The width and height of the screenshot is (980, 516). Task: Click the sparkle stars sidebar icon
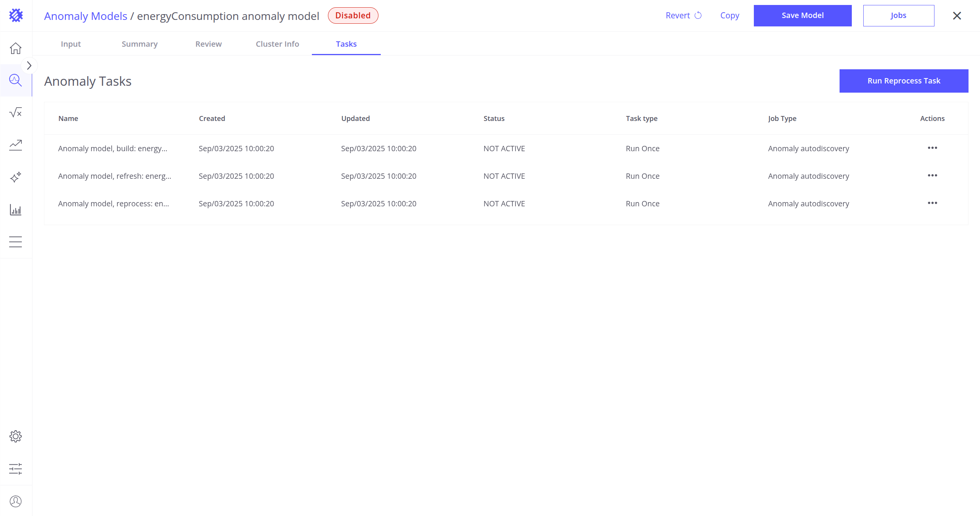coord(16,177)
